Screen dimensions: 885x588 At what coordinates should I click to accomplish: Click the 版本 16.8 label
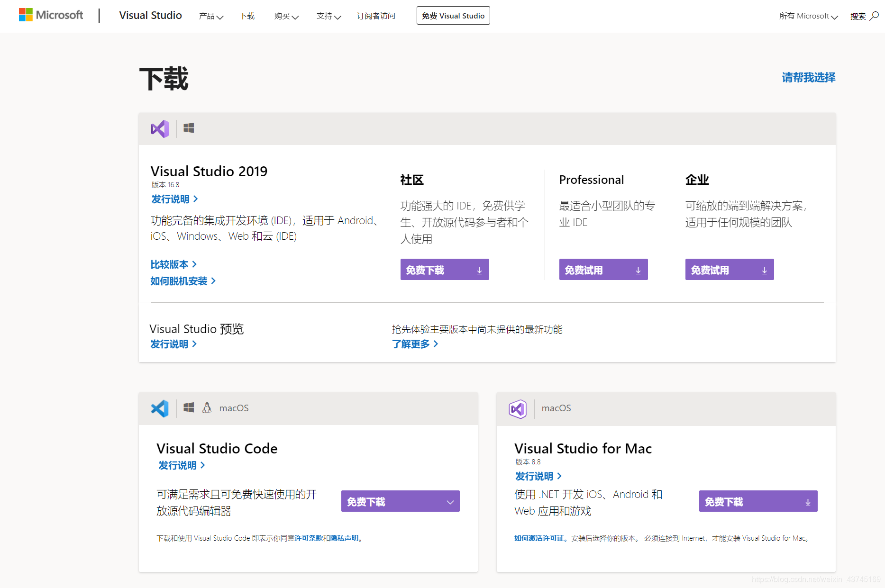[x=165, y=185]
